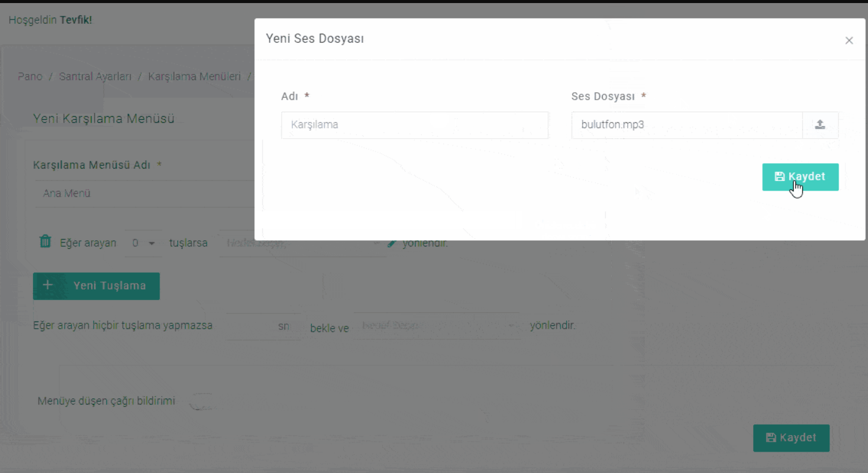
Task: Click the Yeni Karşılama Menüsü heading
Action: click(x=103, y=119)
